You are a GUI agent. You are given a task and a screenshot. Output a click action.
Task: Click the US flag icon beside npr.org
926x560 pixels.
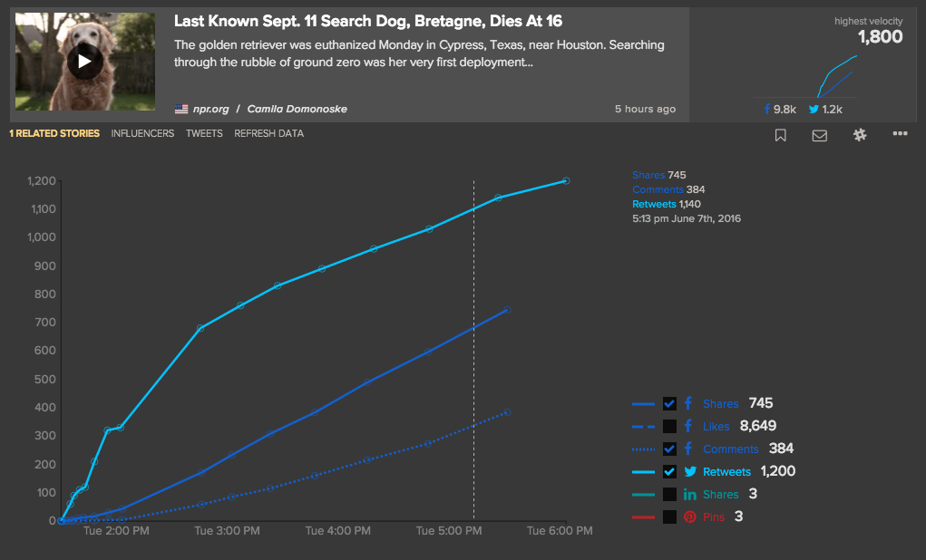coord(181,108)
